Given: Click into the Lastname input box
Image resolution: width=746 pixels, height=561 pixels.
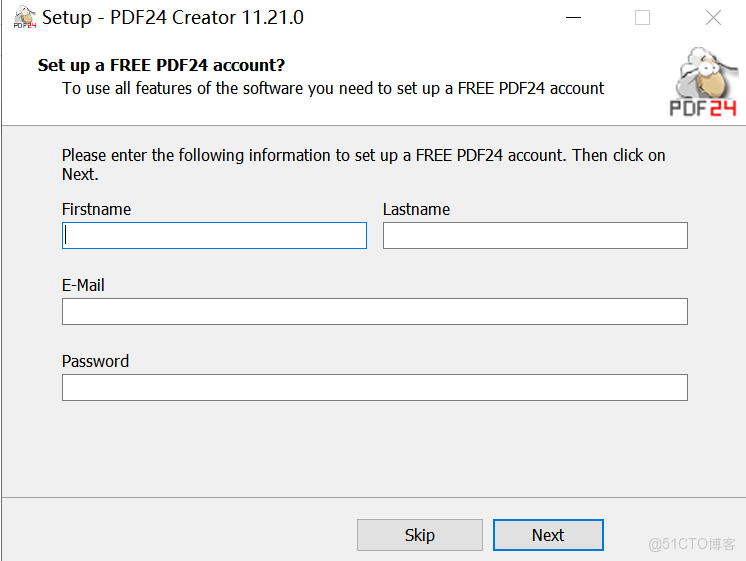Looking at the screenshot, I should [535, 235].
